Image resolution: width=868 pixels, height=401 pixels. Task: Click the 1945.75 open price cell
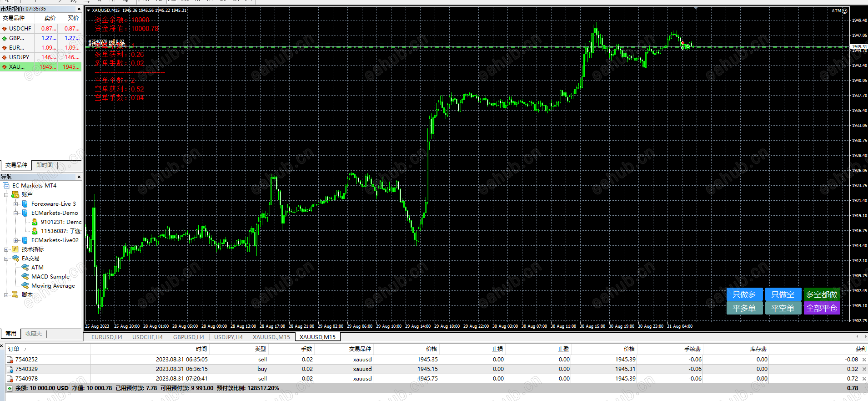click(x=427, y=379)
